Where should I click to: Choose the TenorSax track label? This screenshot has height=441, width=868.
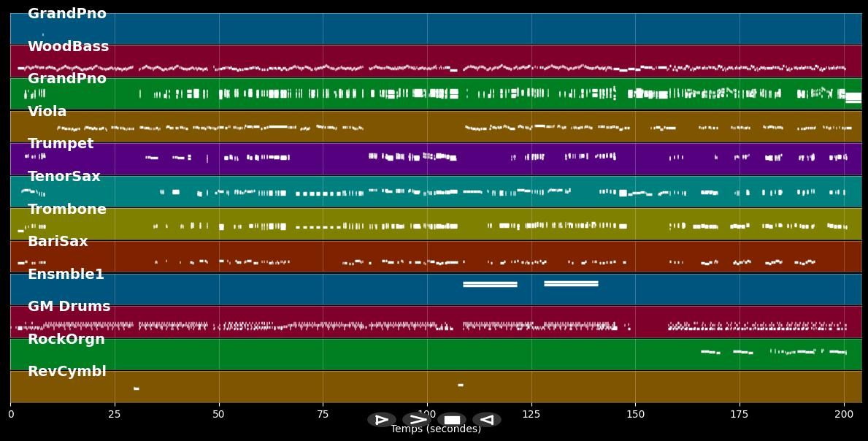(64, 177)
